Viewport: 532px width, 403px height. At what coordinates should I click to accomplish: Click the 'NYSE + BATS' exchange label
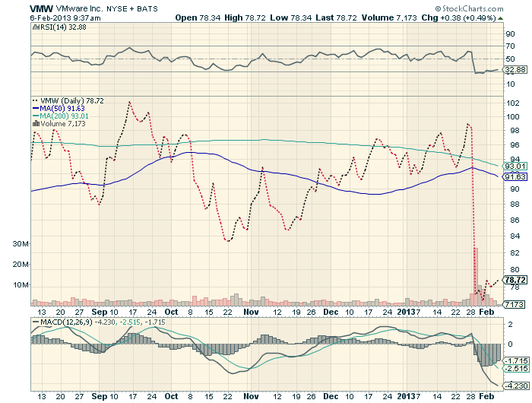coord(132,9)
